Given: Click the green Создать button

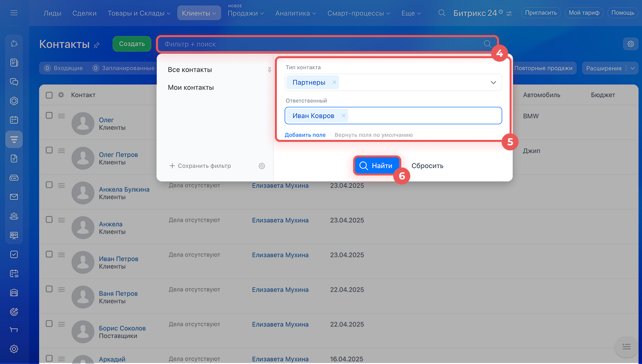Looking at the screenshot, I should click(x=132, y=44).
